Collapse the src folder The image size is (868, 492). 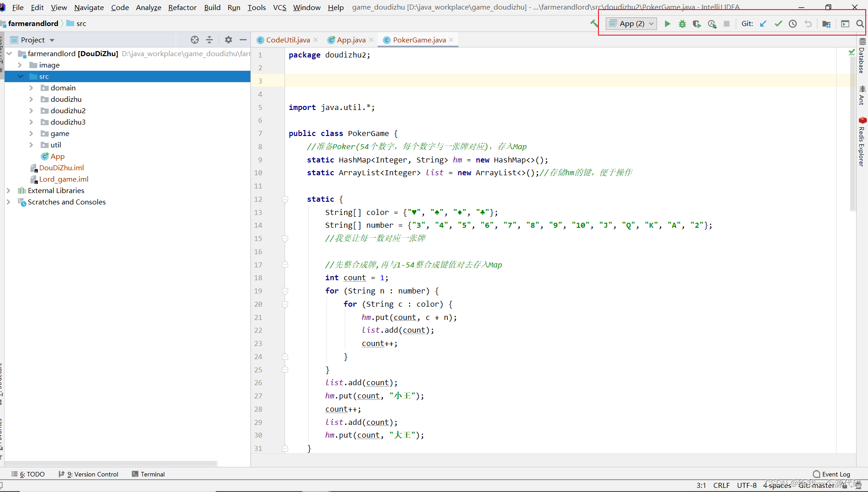click(x=20, y=76)
